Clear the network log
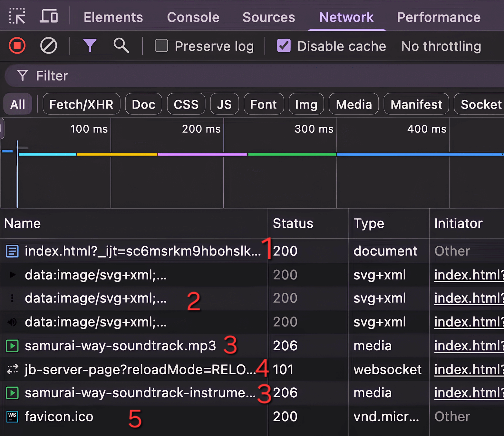Viewport: 504px width, 436px height. (48, 46)
